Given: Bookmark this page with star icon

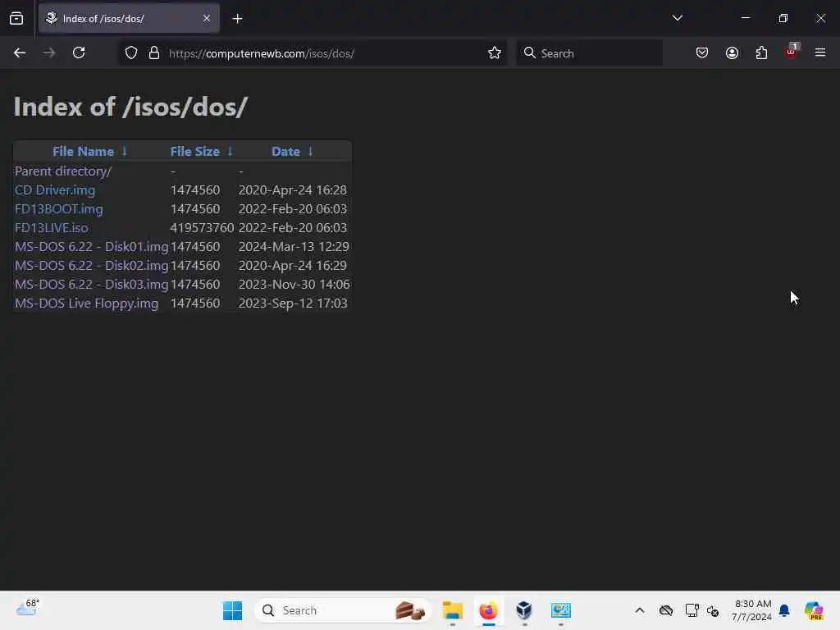Looking at the screenshot, I should (x=495, y=52).
